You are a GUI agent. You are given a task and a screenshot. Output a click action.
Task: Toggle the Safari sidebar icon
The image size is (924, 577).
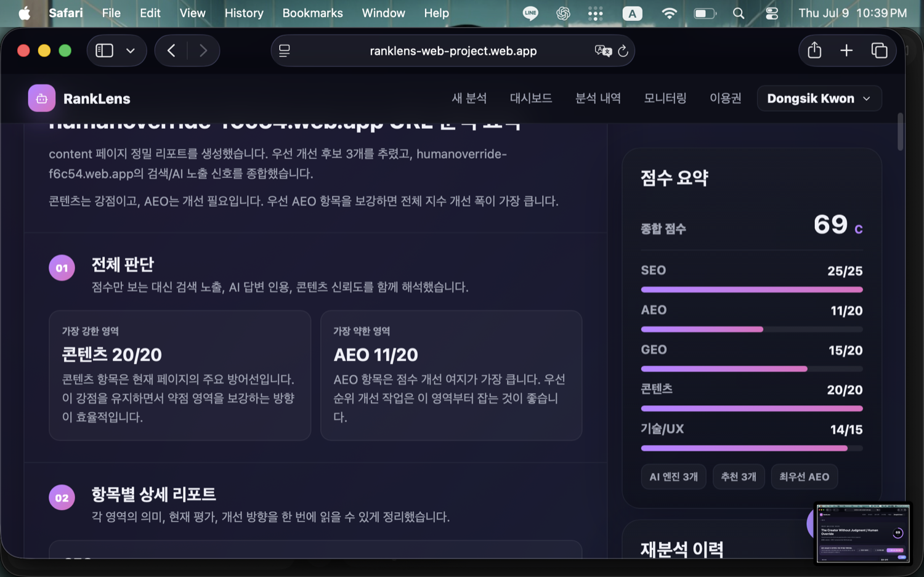pos(104,50)
